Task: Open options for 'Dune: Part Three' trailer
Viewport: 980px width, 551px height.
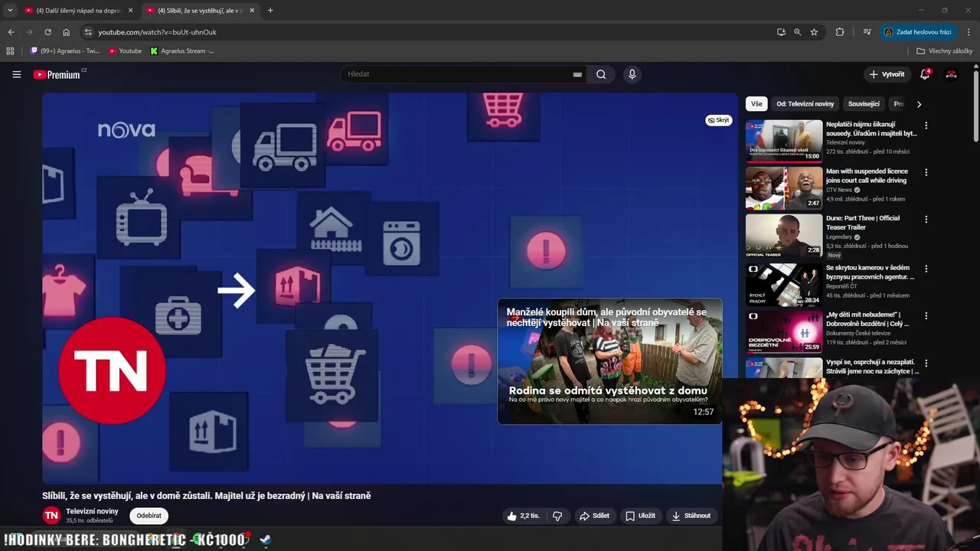Action: click(x=926, y=220)
